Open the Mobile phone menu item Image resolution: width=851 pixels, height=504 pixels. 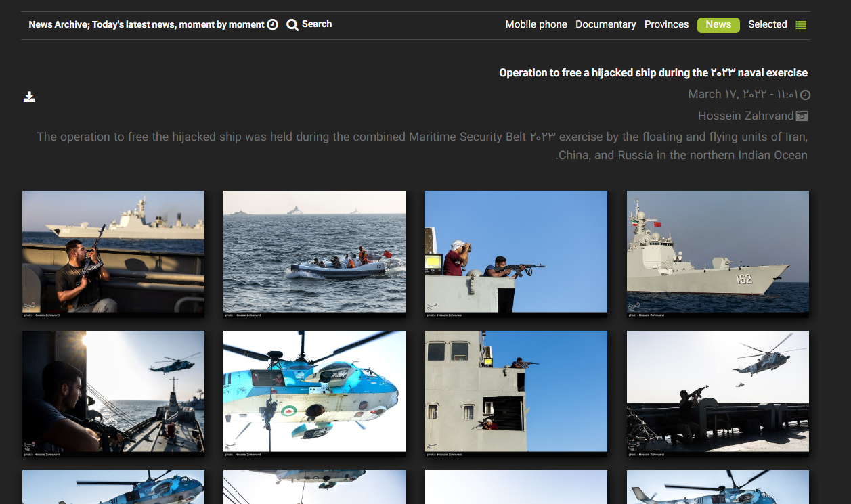[536, 24]
